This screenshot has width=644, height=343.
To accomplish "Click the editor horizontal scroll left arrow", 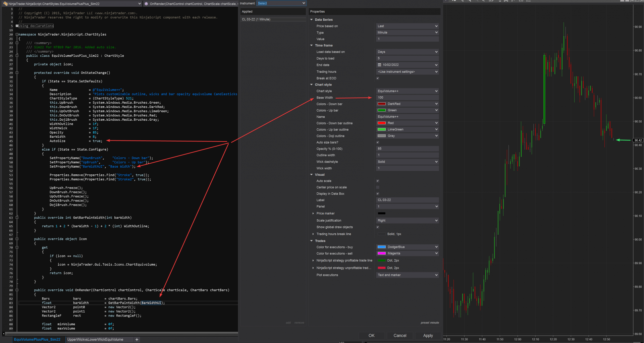I will pos(3,334).
